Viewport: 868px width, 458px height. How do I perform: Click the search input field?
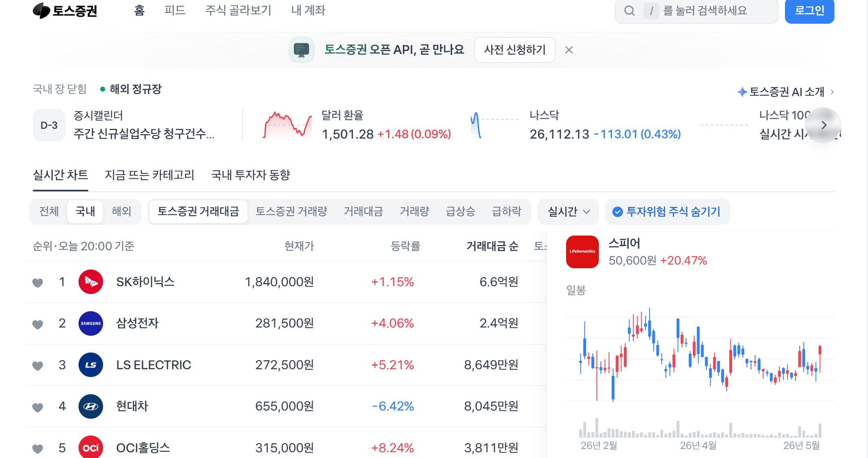[697, 11]
